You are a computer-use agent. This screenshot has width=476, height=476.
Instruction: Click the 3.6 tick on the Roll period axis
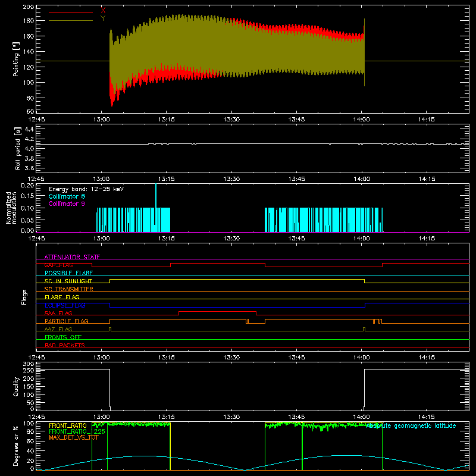coord(29,168)
